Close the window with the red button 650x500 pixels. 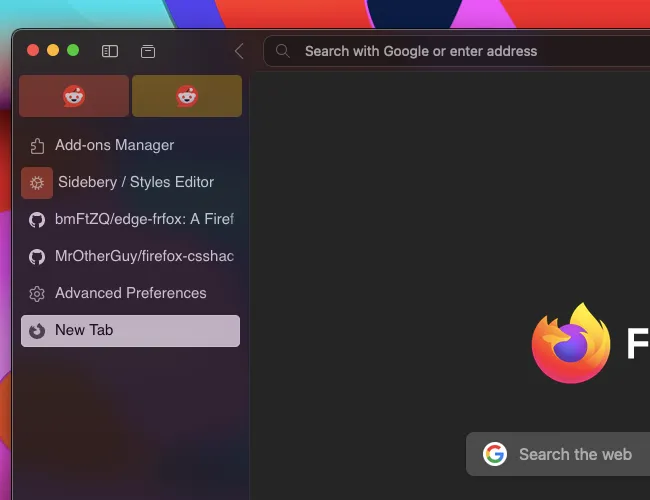[x=33, y=51]
